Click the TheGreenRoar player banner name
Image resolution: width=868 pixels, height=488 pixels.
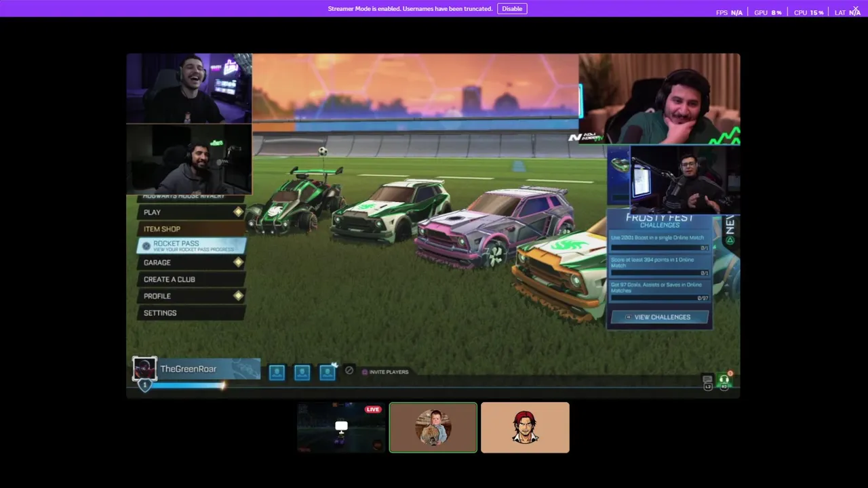click(x=189, y=369)
